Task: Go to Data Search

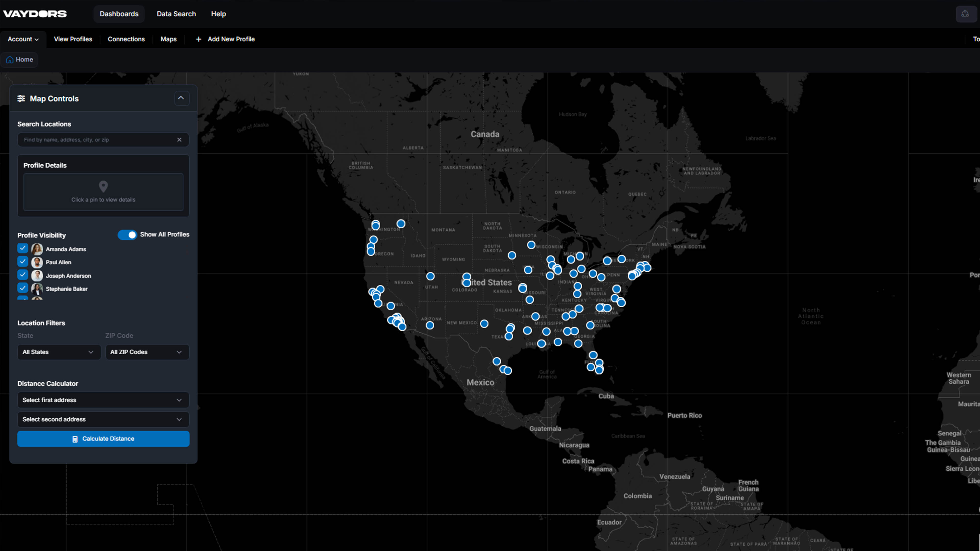Action: (x=176, y=14)
